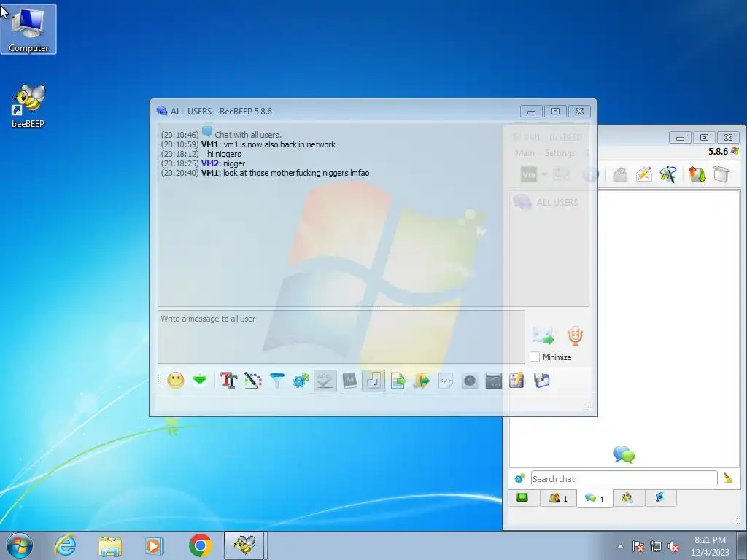747x560 pixels.
Task: Open chat settings blue gear icon
Action: tap(301, 381)
